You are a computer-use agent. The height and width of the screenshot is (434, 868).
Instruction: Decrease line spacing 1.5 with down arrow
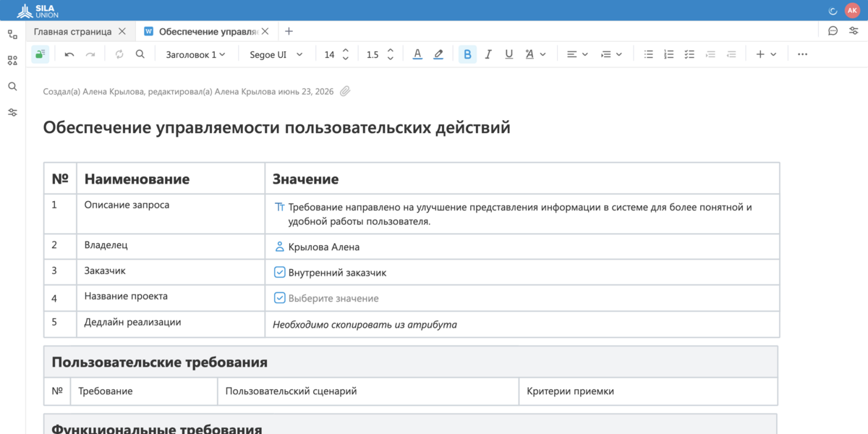click(391, 59)
